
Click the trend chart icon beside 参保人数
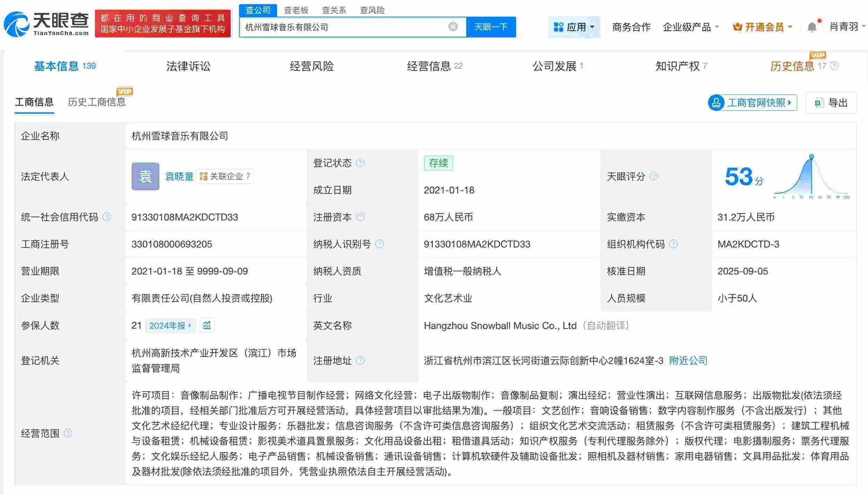point(207,325)
